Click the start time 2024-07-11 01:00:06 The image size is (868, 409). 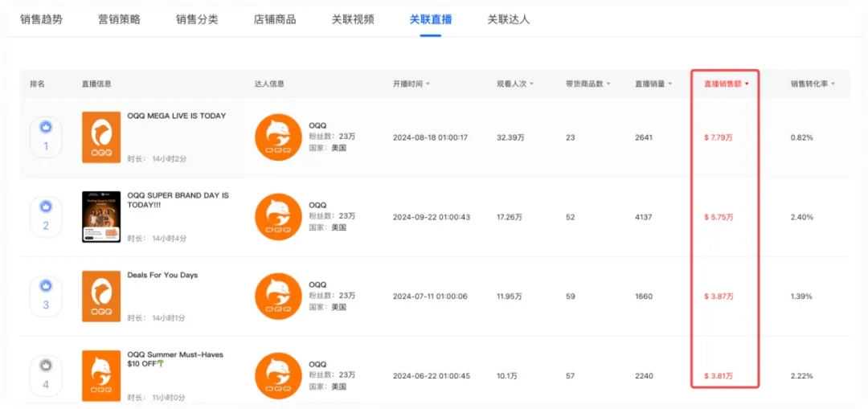[x=430, y=296]
